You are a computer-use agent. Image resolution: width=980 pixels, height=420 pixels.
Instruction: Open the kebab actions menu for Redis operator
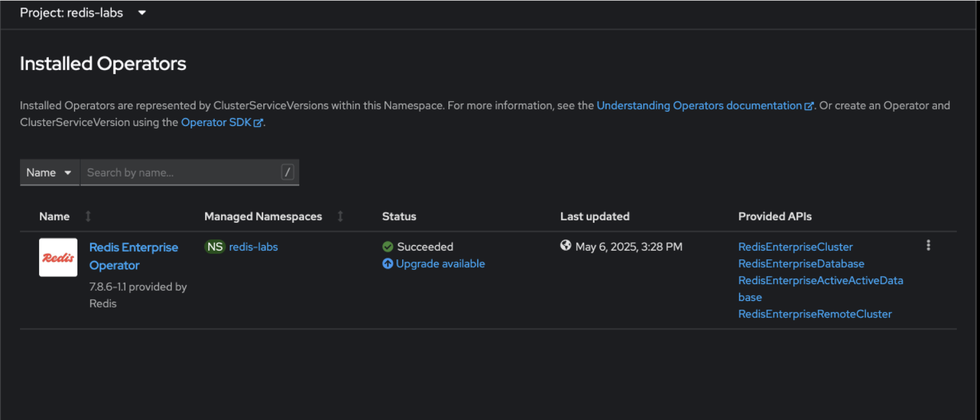click(x=928, y=246)
